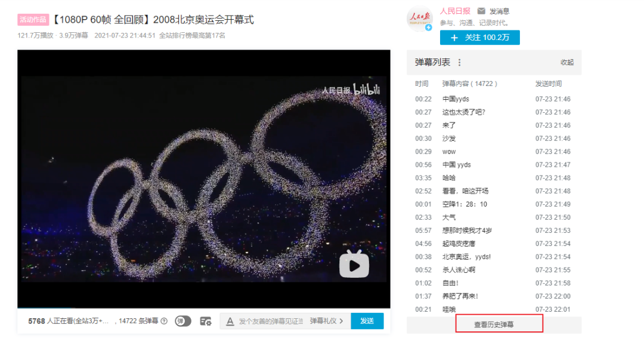Screen dimensions: 644x338
Task: Collapse danmaku list via 收起
Action: 567,63
